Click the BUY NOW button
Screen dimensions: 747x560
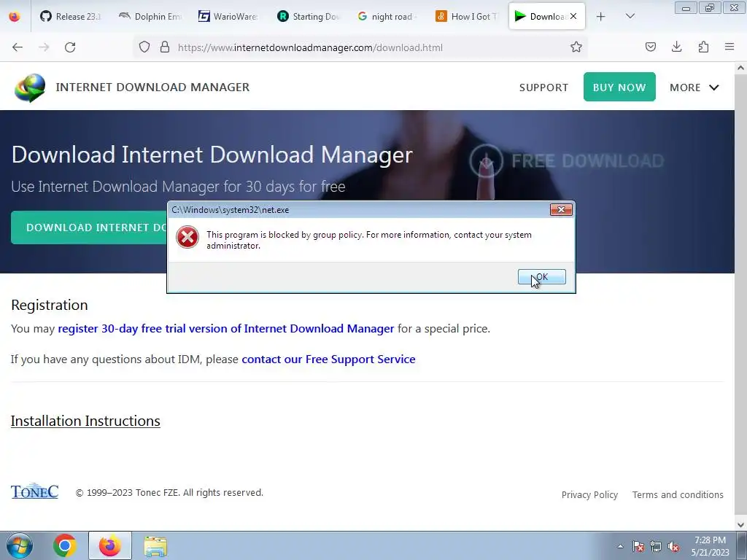619,87
